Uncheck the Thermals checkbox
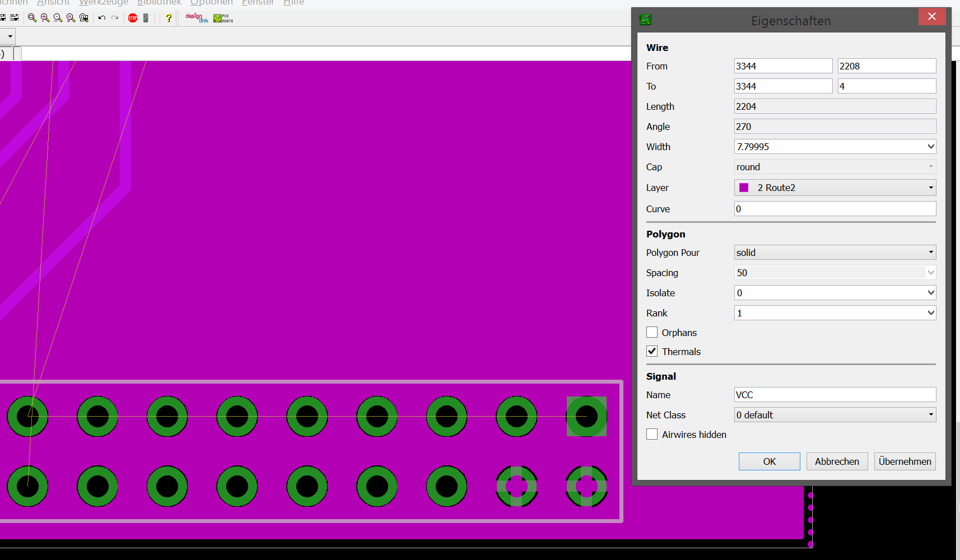Screen dimensions: 960x560 [652, 351]
